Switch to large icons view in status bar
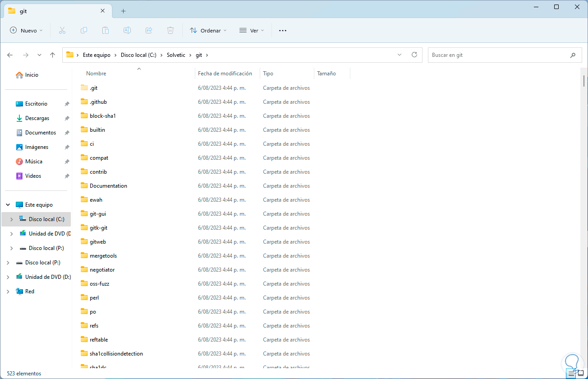Viewport: 588px width, 379px height. tap(581, 373)
